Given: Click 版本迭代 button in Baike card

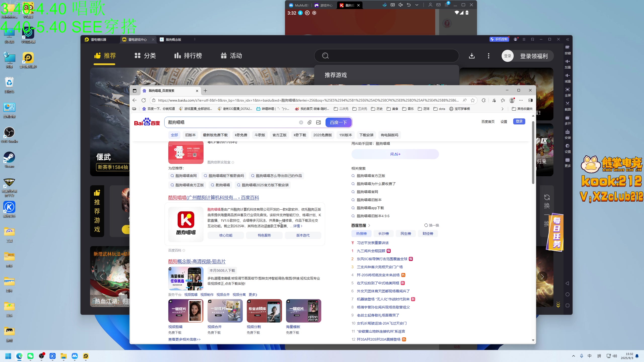Looking at the screenshot, I should pos(303,235).
